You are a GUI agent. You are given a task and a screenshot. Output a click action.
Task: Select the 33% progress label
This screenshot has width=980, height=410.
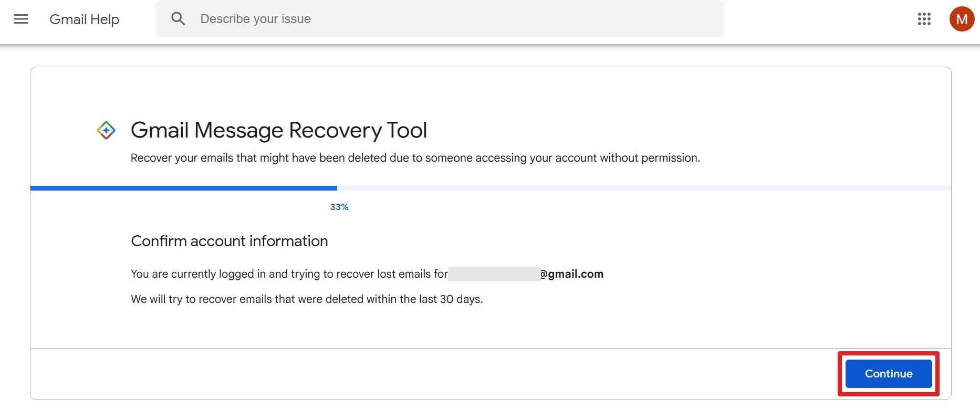[339, 207]
